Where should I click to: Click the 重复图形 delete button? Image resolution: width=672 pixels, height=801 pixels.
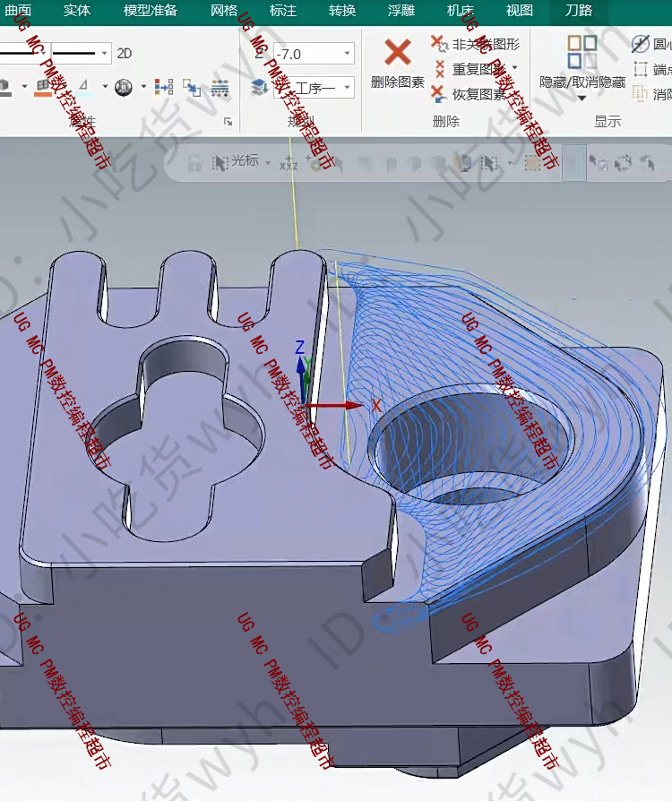(470, 68)
